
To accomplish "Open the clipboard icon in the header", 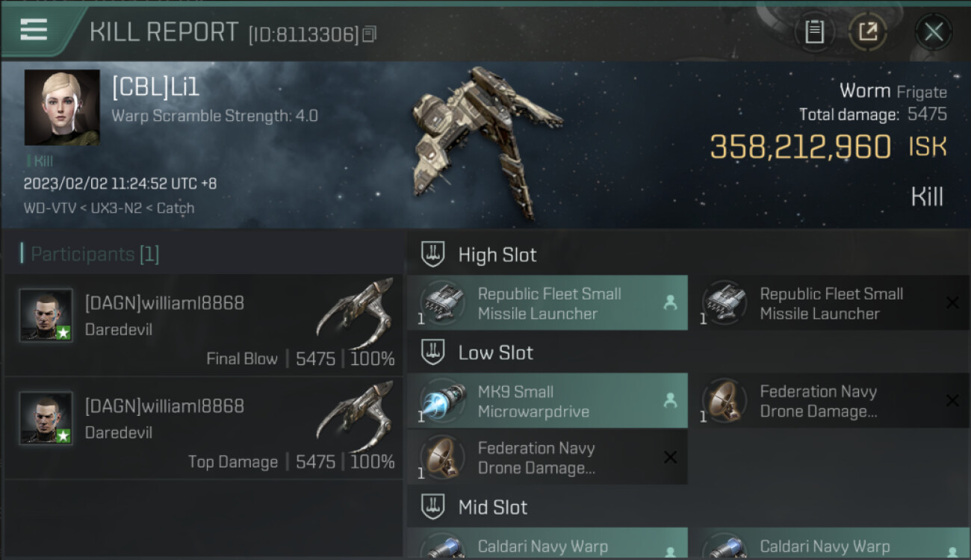I will tap(814, 31).
